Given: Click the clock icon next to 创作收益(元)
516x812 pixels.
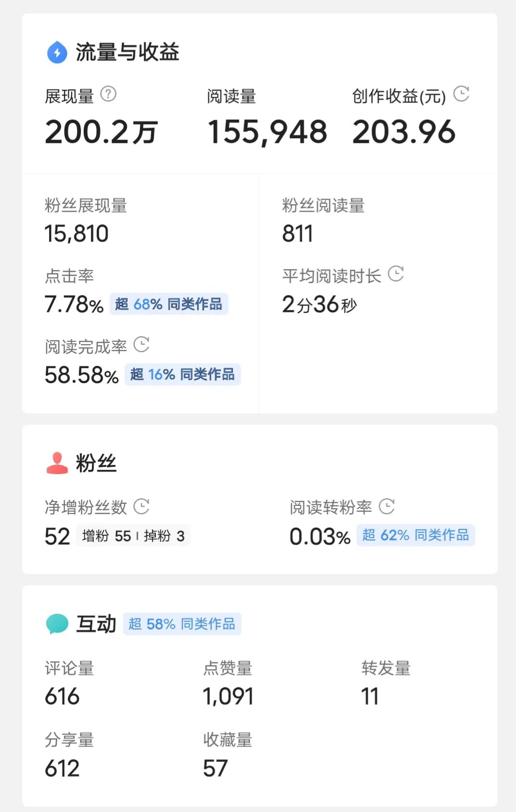Looking at the screenshot, I should click(461, 94).
